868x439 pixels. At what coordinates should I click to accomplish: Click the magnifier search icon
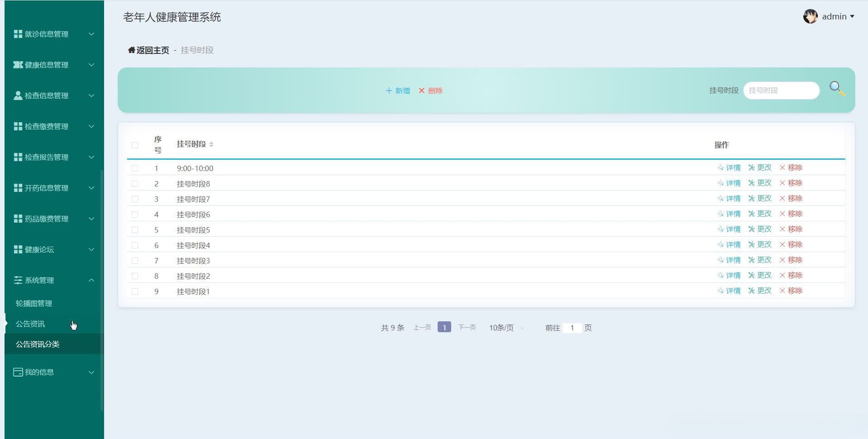click(837, 89)
